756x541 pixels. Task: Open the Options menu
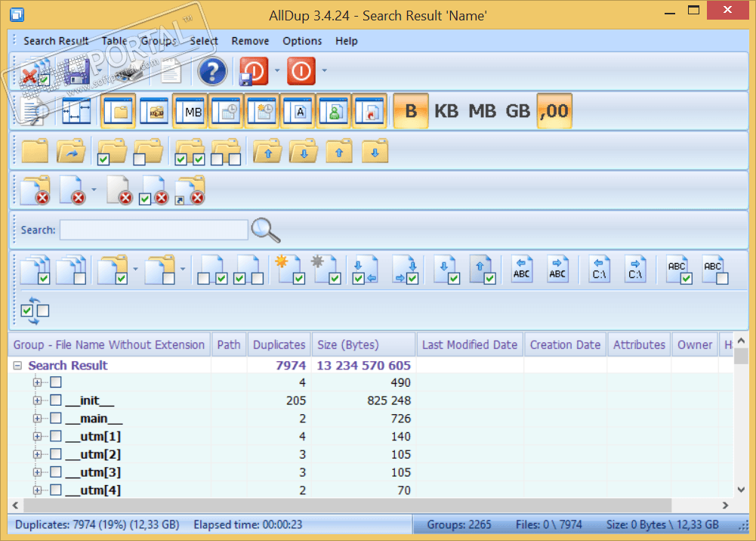click(302, 41)
